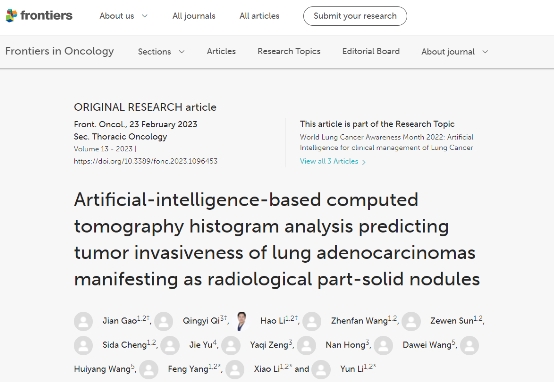Click the Submit your research button
Screen dimensions: 554x382
tap(355, 16)
